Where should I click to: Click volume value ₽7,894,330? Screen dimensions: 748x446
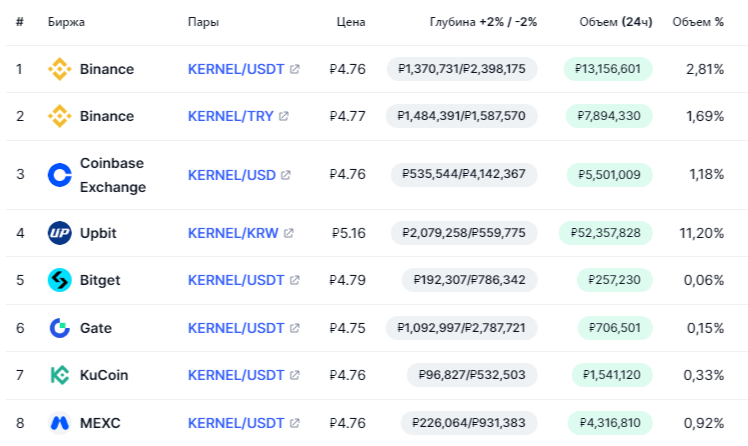click(609, 116)
